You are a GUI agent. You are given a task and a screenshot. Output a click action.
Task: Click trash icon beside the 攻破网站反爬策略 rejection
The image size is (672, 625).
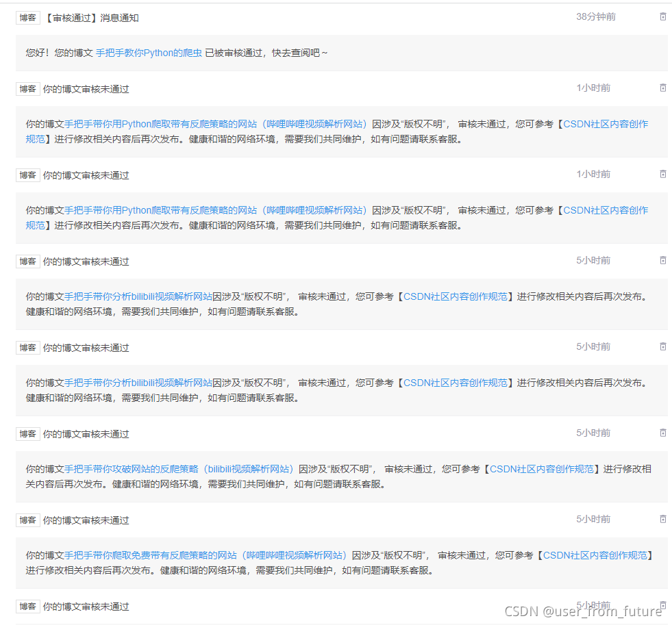point(662,433)
